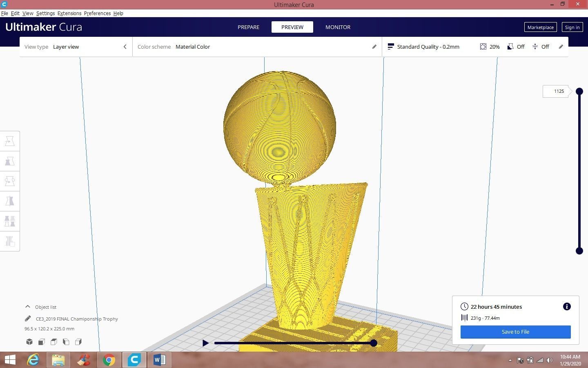The height and width of the screenshot is (368, 588).
Task: Open the Preferences menu
Action: [x=97, y=13]
